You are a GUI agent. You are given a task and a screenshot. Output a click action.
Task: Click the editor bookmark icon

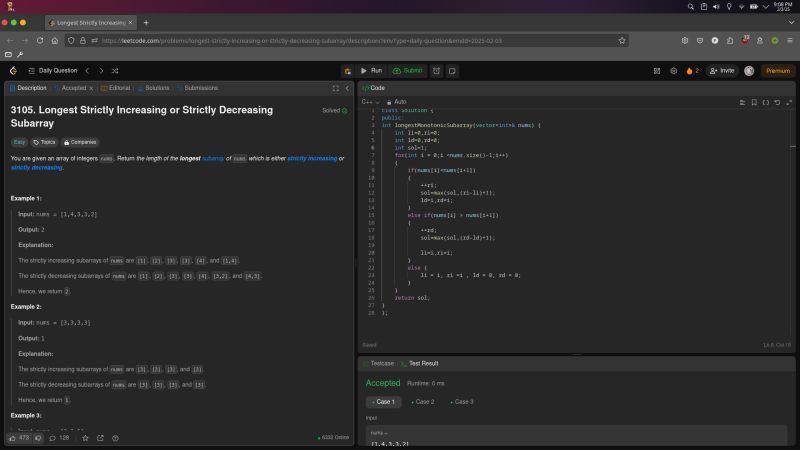tap(754, 103)
